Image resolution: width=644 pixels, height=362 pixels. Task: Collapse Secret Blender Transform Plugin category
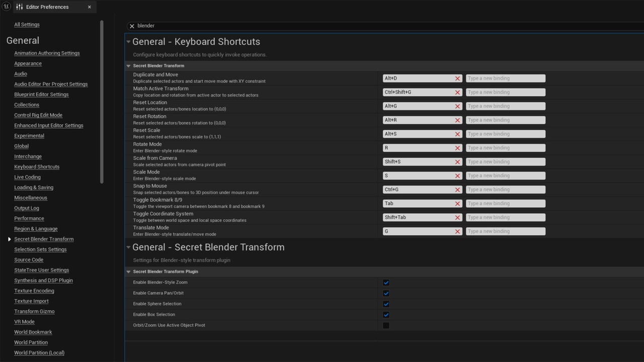pos(128,271)
